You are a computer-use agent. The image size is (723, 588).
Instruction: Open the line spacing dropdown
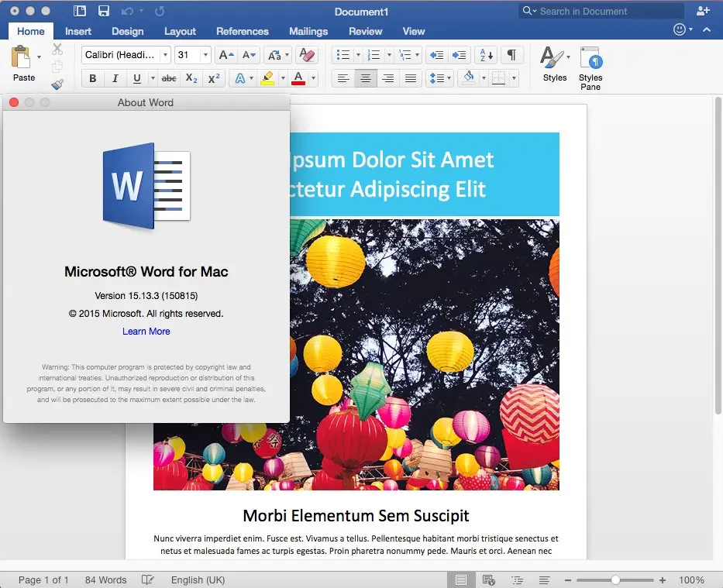[440, 78]
